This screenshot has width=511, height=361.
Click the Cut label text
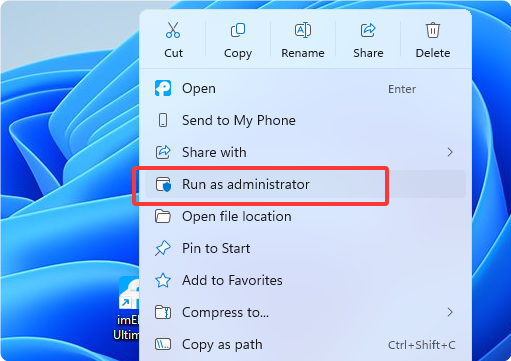pos(173,53)
